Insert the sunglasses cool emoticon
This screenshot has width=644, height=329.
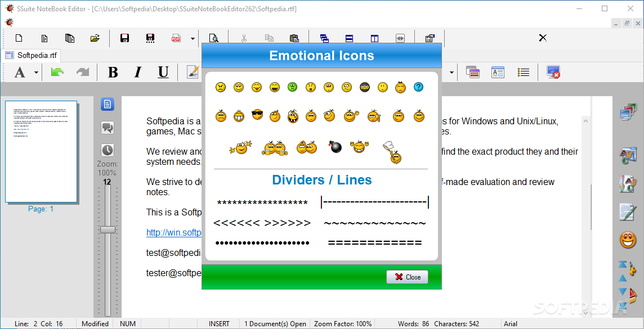[x=257, y=115]
